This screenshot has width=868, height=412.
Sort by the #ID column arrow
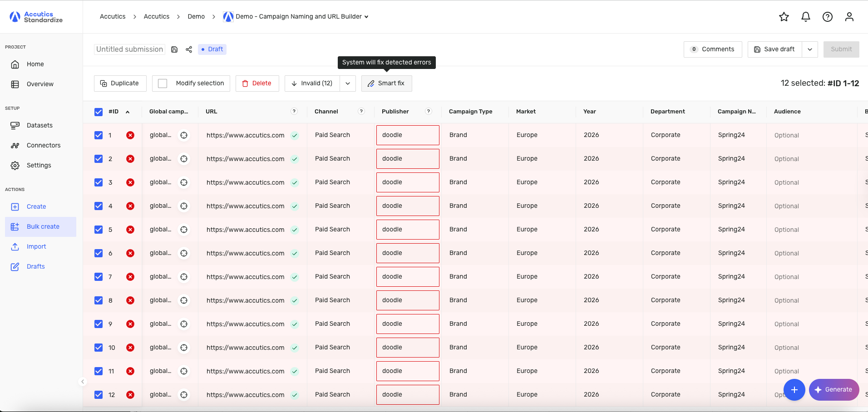pos(128,112)
